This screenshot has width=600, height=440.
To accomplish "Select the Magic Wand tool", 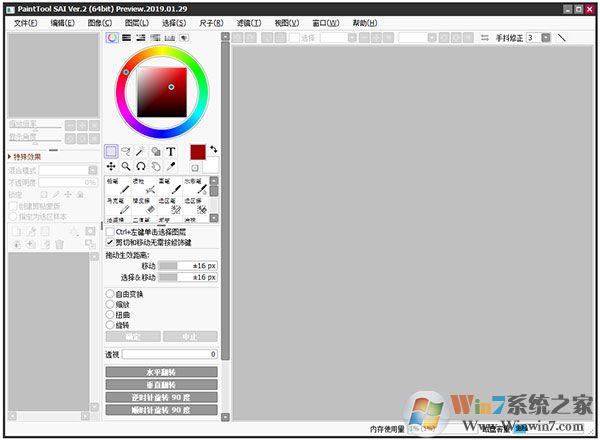I will point(141,152).
